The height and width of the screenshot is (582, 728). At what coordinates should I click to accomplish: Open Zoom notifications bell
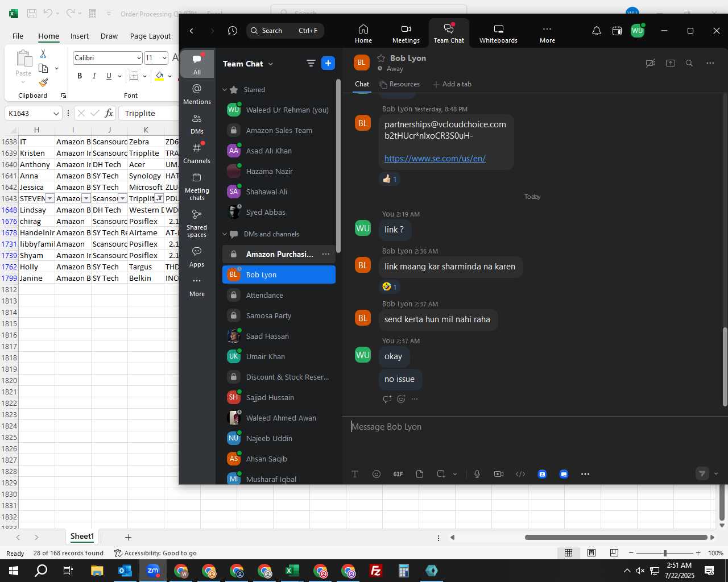pos(597,31)
